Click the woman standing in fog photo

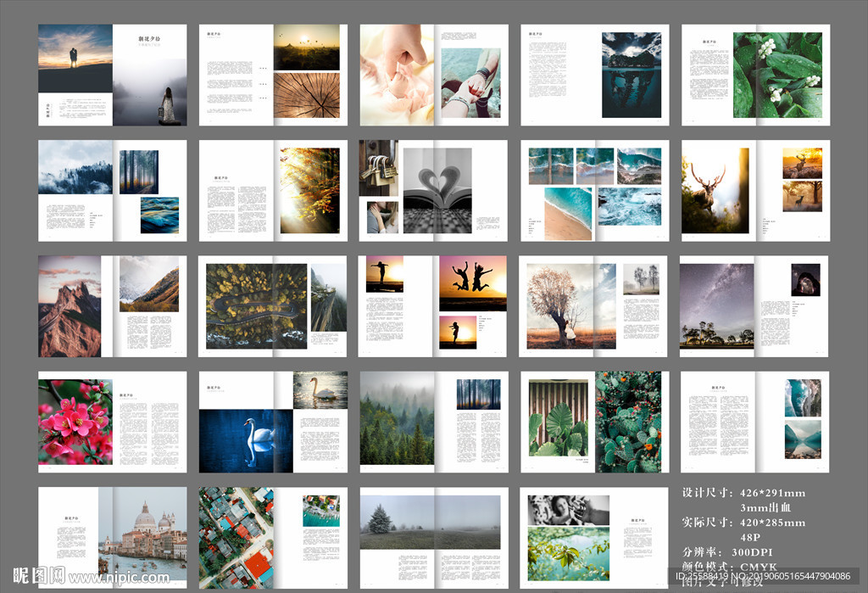[x=149, y=92]
